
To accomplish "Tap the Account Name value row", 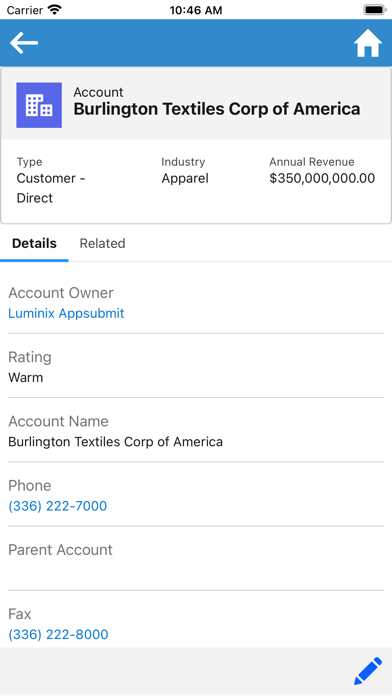I will tap(196, 431).
